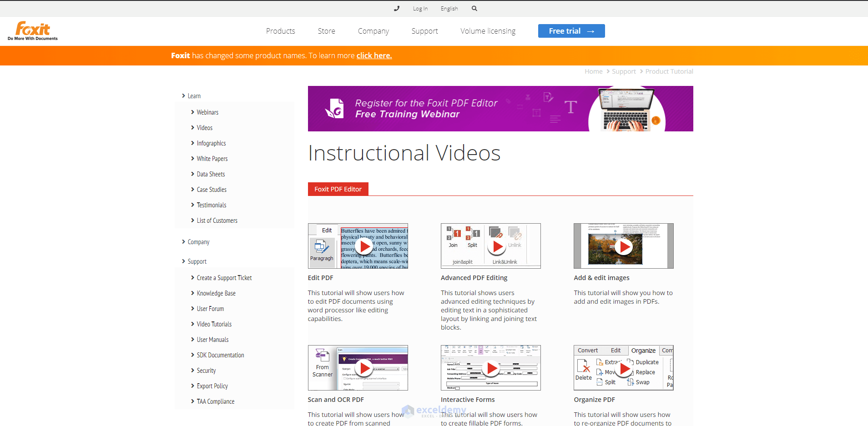Open Export Policy in the sidebar

click(212, 386)
